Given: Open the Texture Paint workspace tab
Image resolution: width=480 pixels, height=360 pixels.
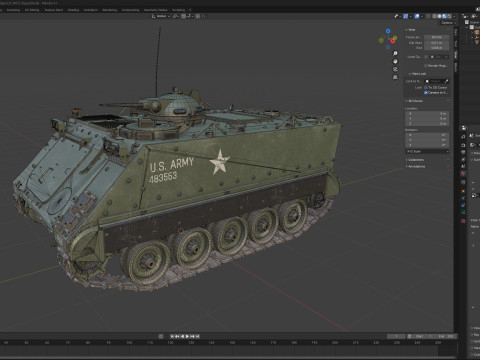Looking at the screenshot, I should pos(54,10).
